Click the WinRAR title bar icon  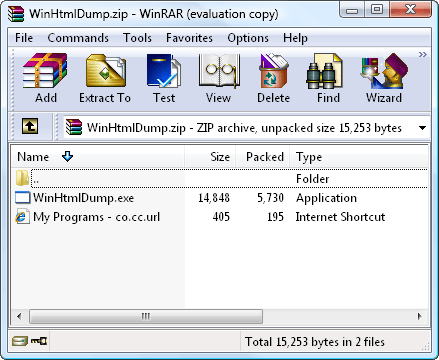pyautogui.click(x=16, y=14)
